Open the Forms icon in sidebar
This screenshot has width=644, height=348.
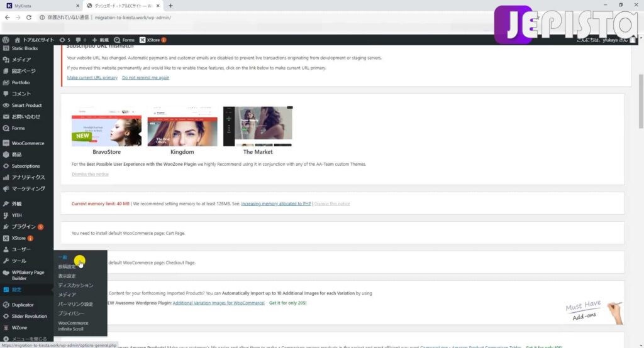point(6,128)
